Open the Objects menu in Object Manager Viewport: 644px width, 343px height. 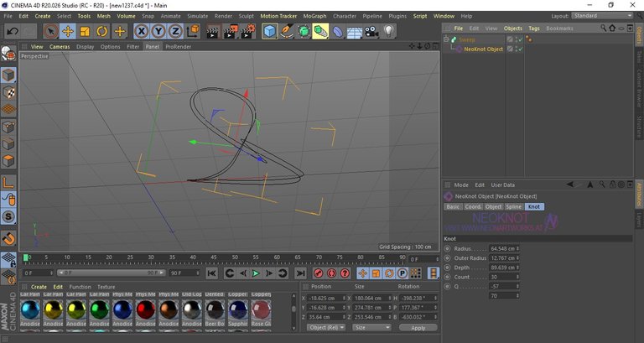tap(513, 29)
